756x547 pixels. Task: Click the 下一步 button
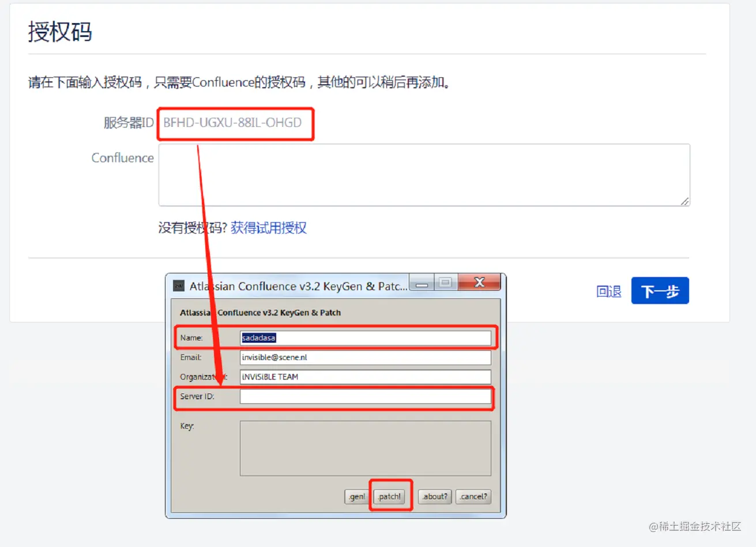(660, 291)
